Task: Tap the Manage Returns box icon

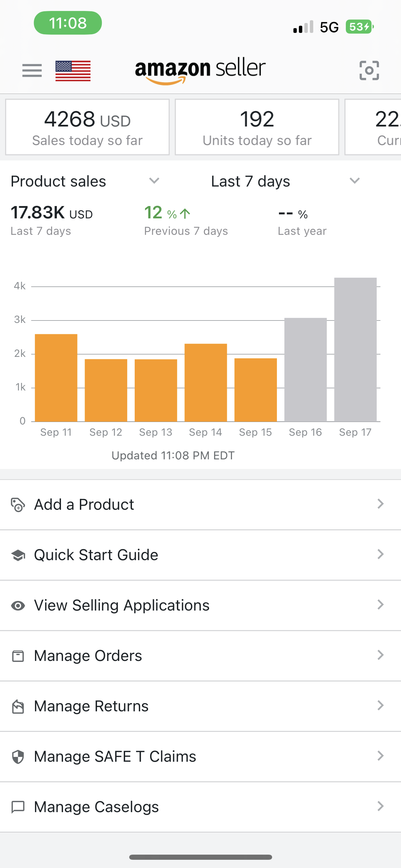Action: coord(18,706)
